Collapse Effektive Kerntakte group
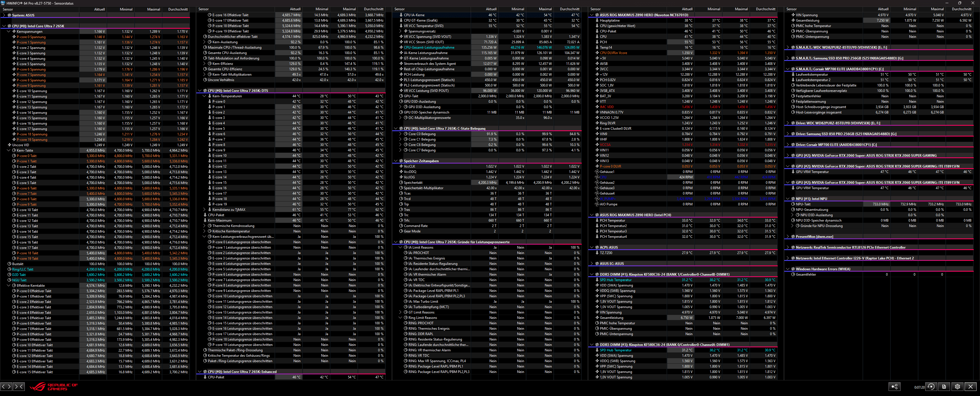The height and width of the screenshot is (396, 980). tap(9, 285)
